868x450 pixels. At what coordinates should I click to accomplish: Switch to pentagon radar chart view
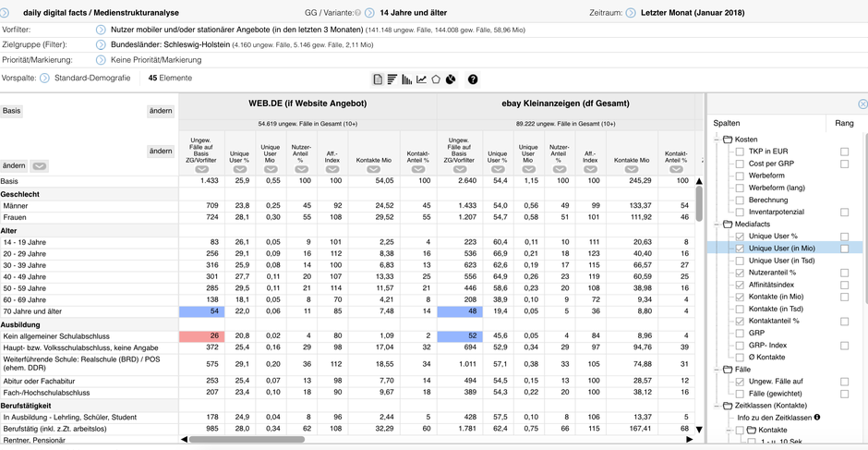tap(436, 79)
